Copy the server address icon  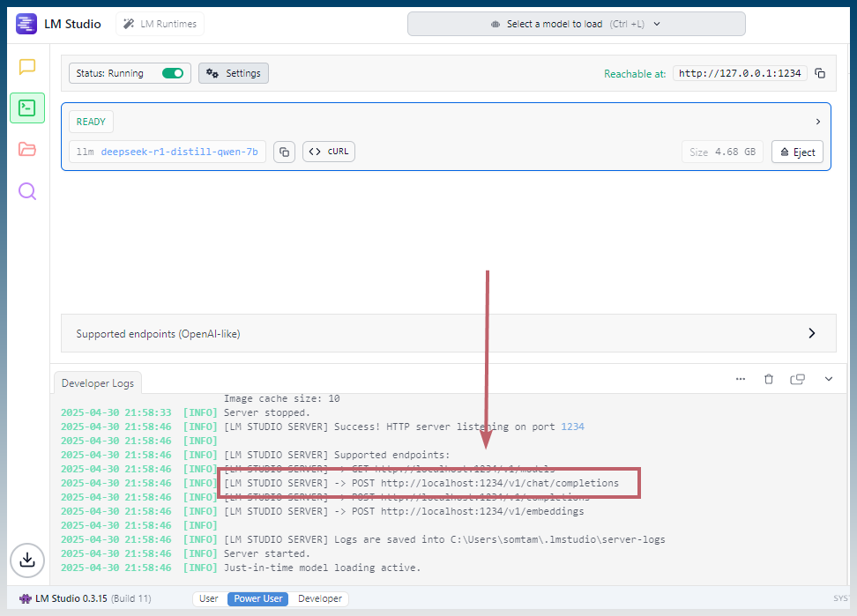coord(820,73)
